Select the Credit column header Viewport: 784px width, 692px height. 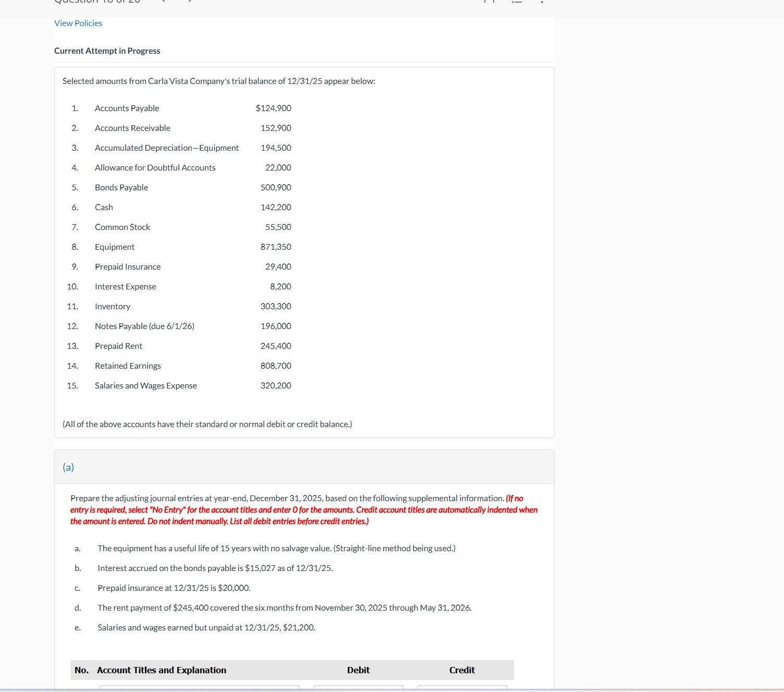tap(461, 670)
